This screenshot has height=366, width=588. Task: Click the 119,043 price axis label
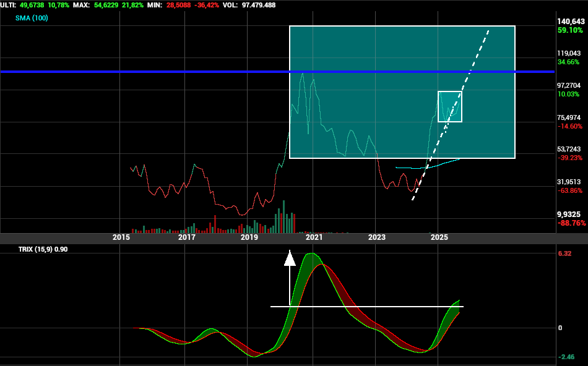pos(569,54)
